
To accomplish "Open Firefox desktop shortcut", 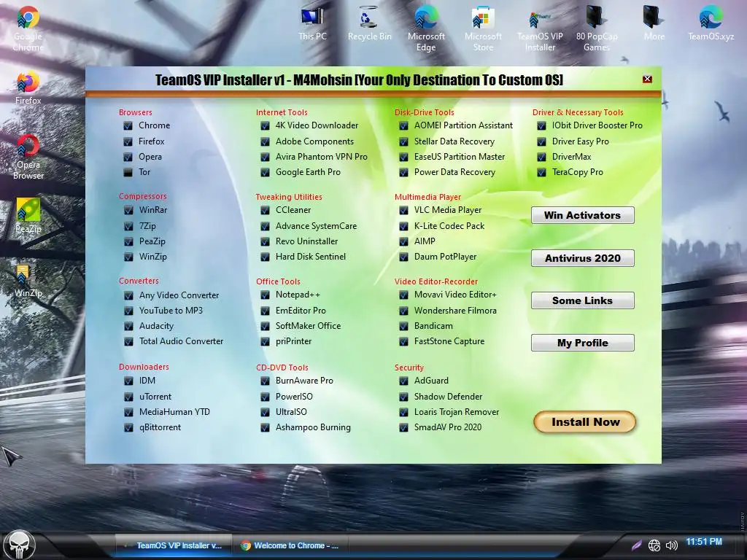I will point(28,88).
